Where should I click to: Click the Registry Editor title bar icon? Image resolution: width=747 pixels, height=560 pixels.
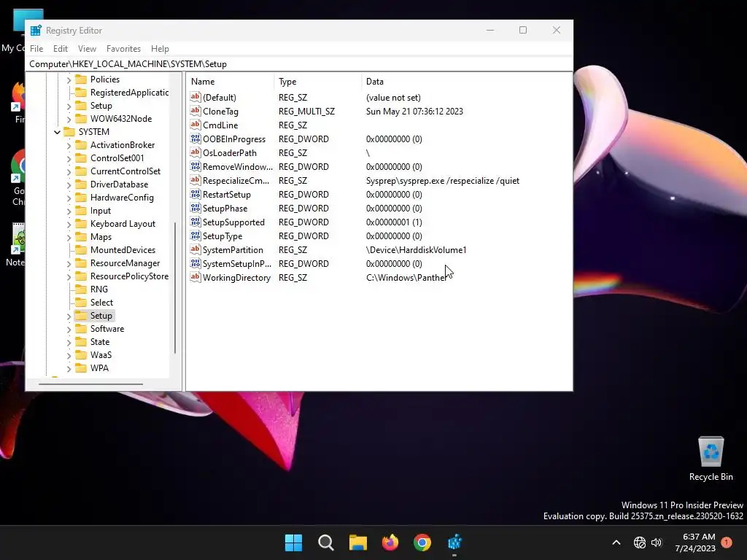coord(36,31)
